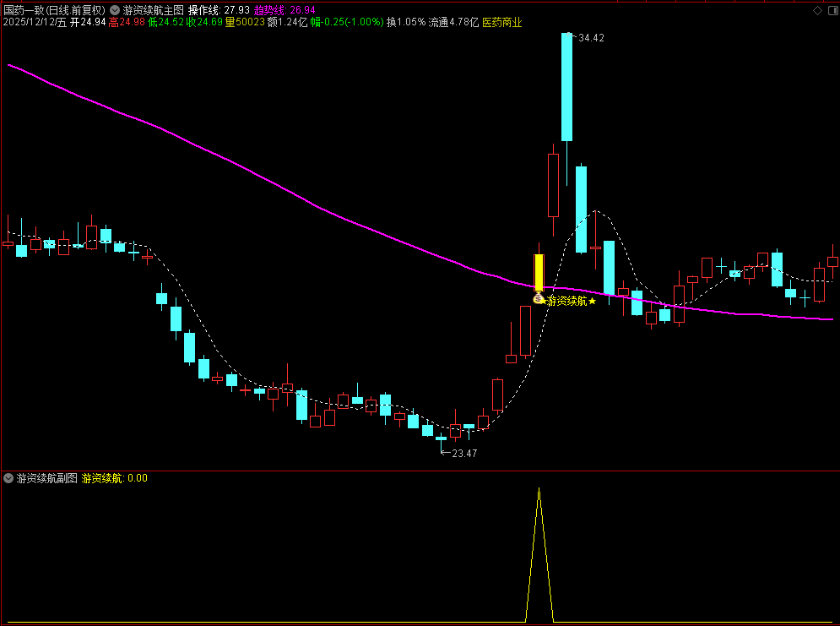This screenshot has height=626, width=840.
Task: Click the open price 开24.94
Action: [88, 23]
